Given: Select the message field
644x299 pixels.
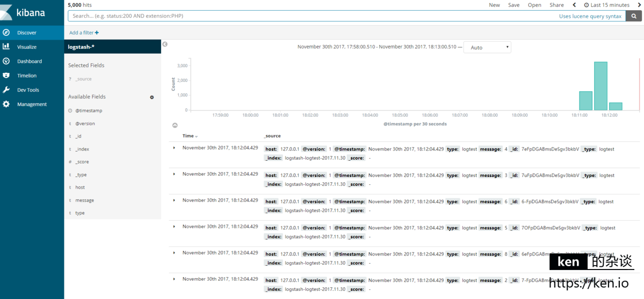Looking at the screenshot, I should pos(84,200).
